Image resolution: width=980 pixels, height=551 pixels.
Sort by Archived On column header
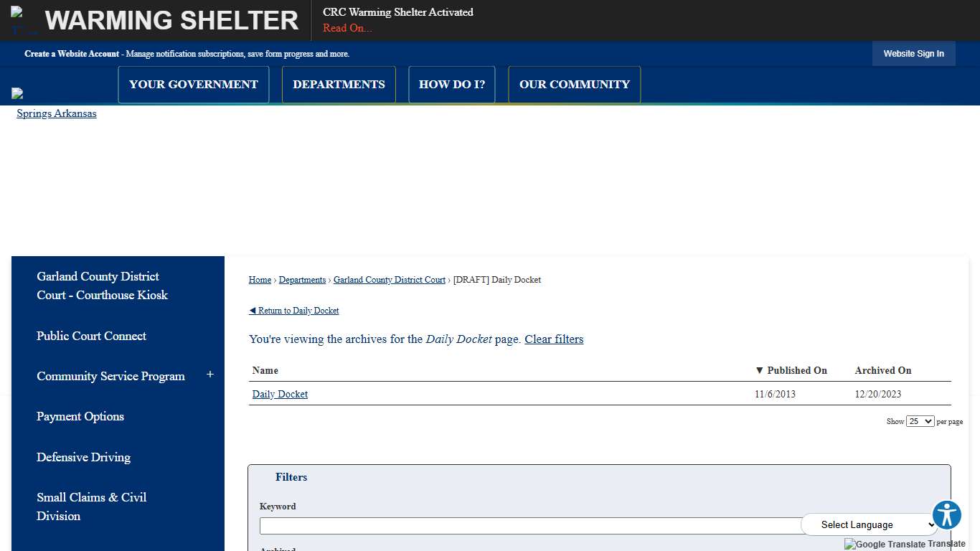click(x=882, y=370)
